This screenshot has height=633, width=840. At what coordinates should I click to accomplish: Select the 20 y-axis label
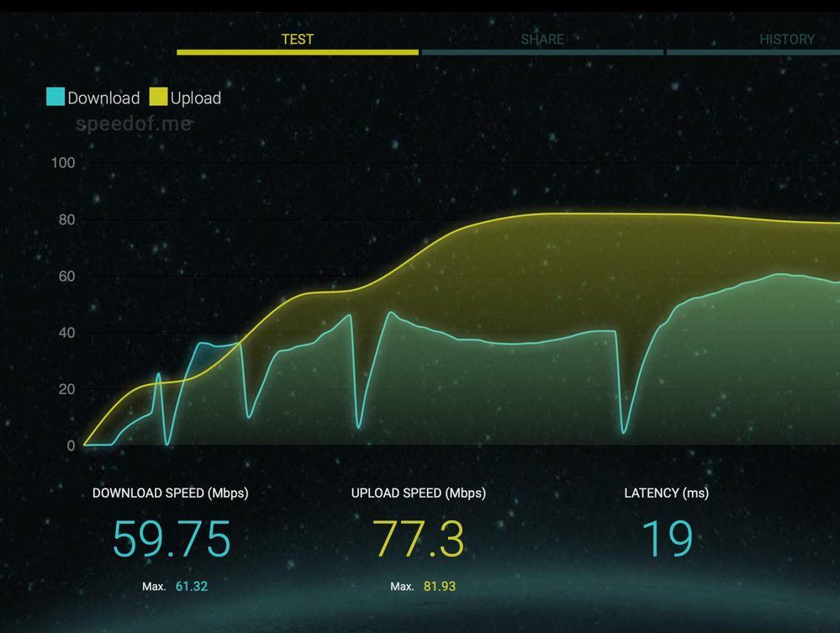tap(66, 389)
